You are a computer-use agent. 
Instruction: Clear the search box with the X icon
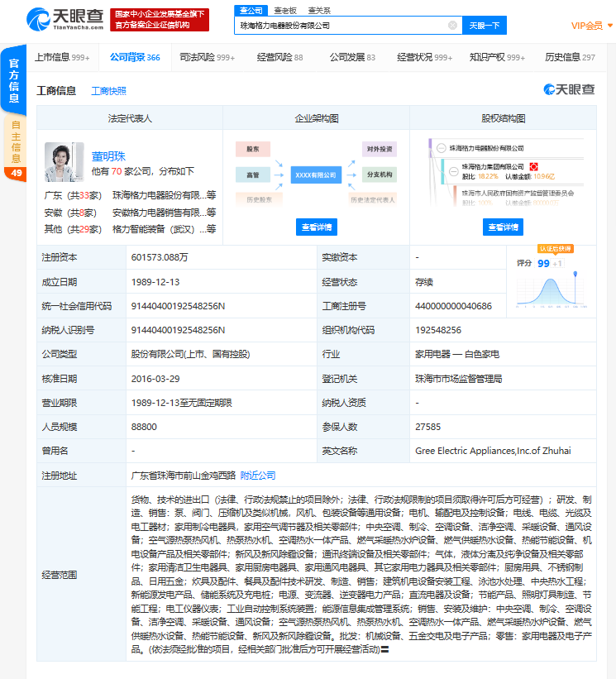[452, 26]
